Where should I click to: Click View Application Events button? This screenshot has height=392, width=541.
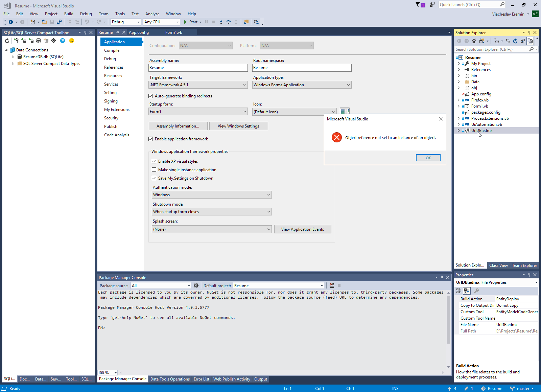303,229
